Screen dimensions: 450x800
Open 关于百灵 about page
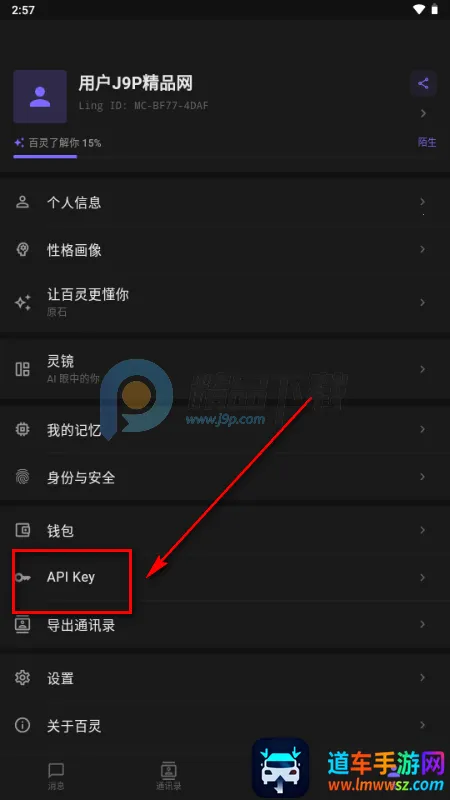coord(225,726)
